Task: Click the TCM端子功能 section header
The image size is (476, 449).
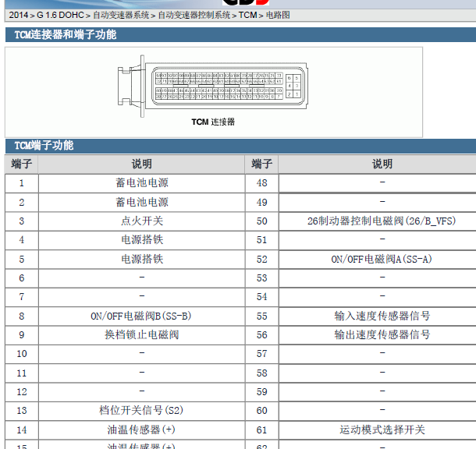Action: click(241, 146)
